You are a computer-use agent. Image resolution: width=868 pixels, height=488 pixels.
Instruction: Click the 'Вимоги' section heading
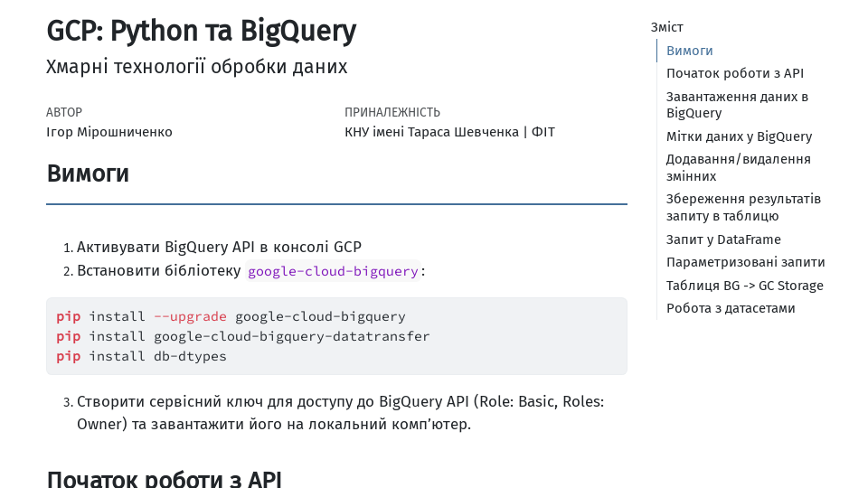88,174
